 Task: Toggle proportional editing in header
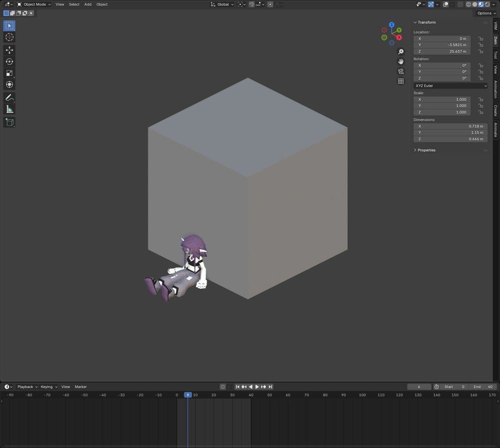click(x=270, y=4)
